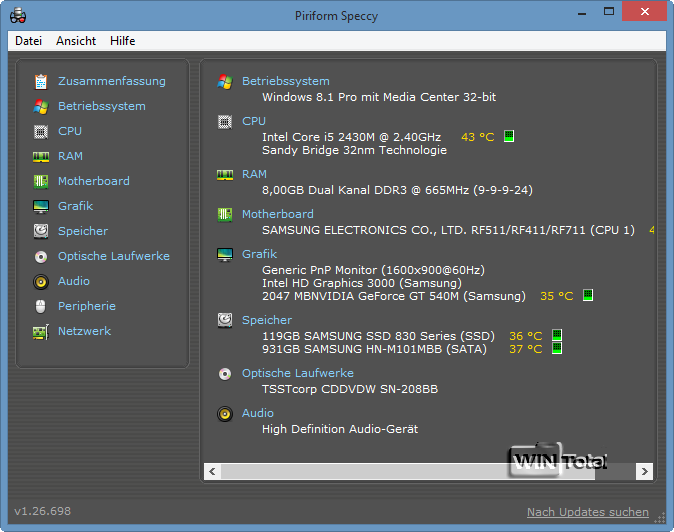Click the HDD temperature indicator beside 37 °C

tap(557, 348)
